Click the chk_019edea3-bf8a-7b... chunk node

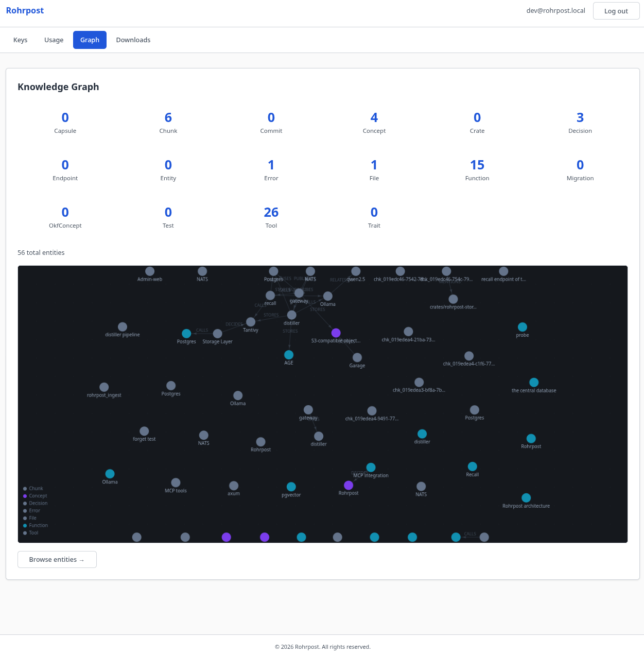[419, 382]
